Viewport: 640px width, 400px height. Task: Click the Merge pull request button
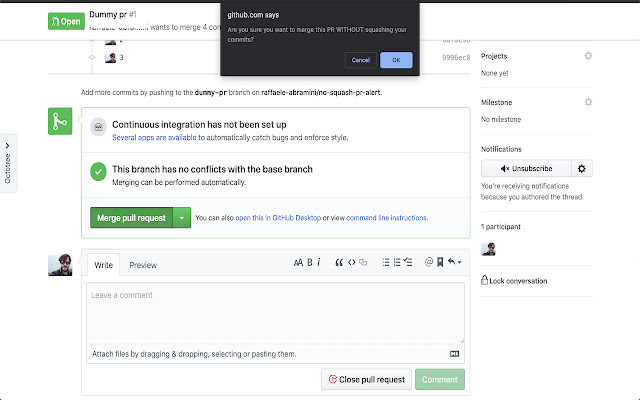coord(131,218)
